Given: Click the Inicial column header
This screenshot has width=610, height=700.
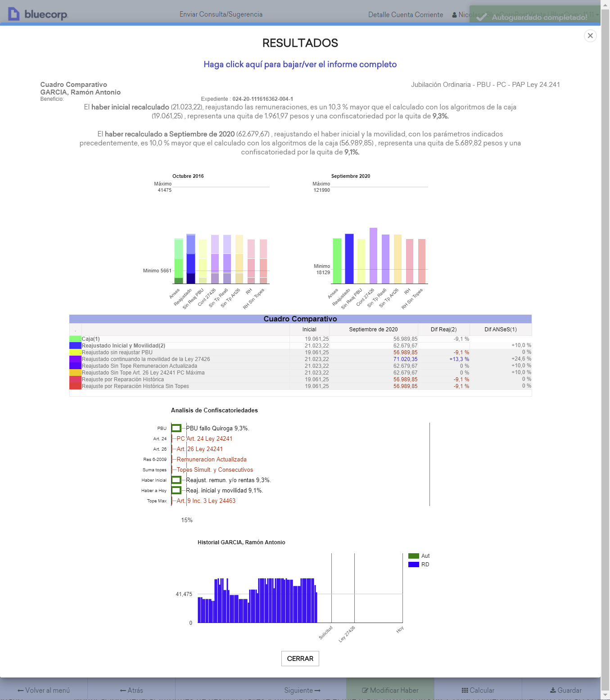Looking at the screenshot, I should 309,330.
